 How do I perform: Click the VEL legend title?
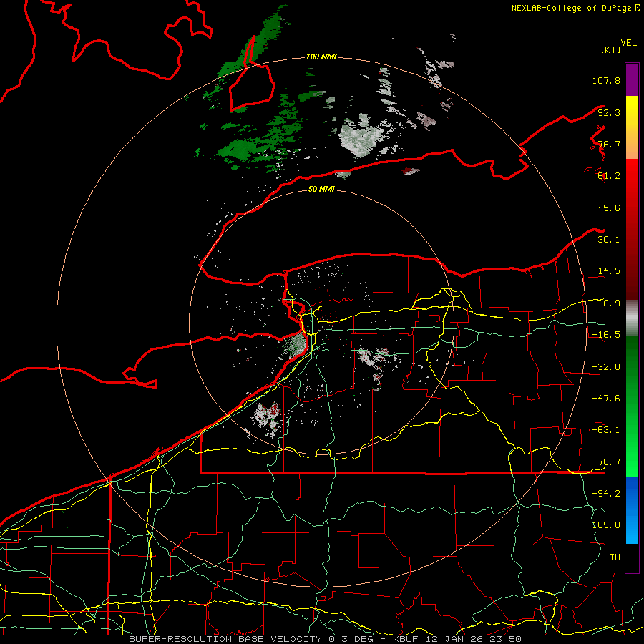pos(628,43)
